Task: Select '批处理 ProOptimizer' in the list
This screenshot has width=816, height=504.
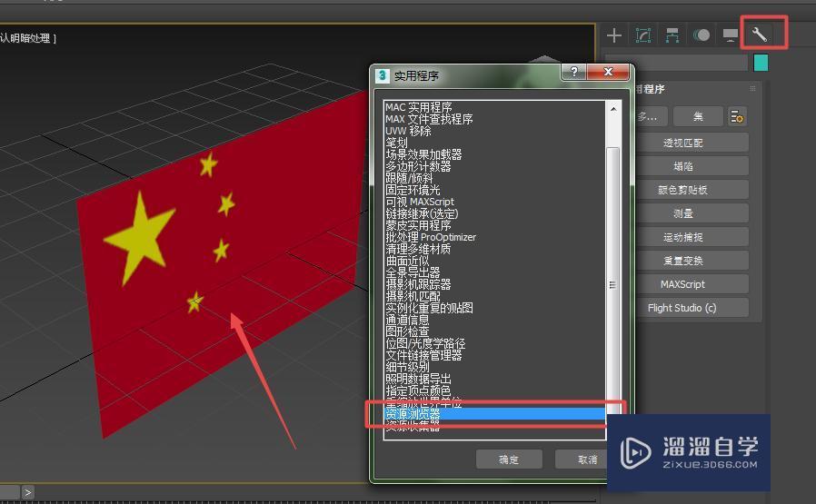Action: tap(431, 237)
